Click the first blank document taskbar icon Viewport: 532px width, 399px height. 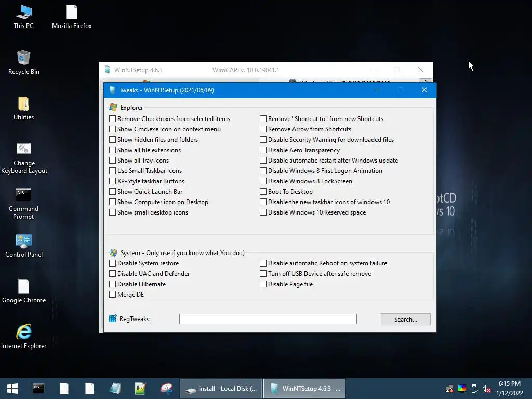[x=64, y=389]
